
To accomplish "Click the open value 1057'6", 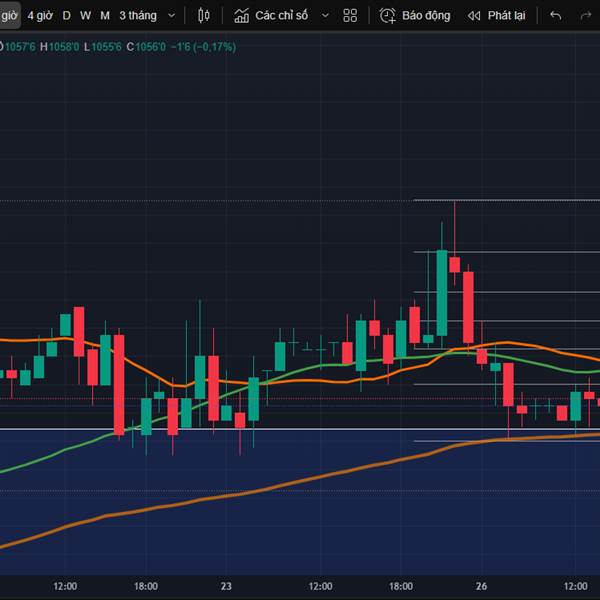I will (20, 47).
